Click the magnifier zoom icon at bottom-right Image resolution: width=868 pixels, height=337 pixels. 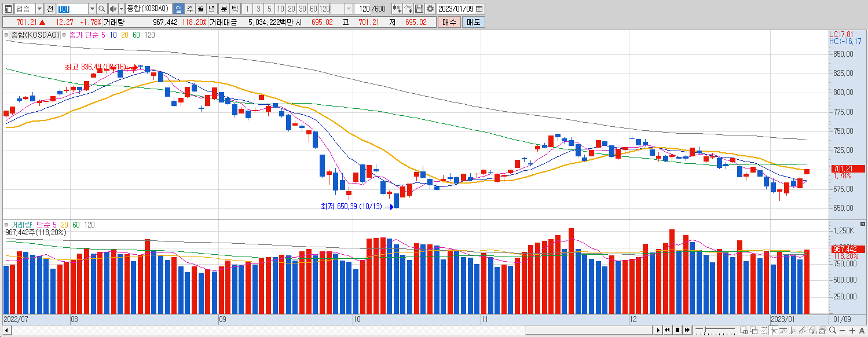click(833, 331)
